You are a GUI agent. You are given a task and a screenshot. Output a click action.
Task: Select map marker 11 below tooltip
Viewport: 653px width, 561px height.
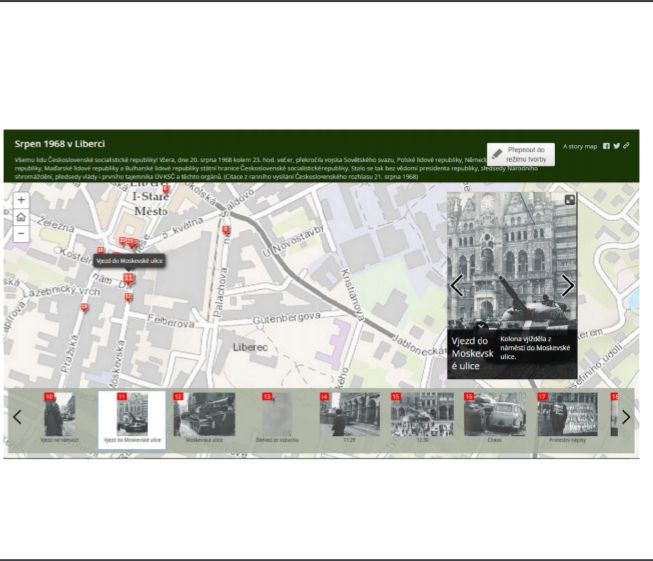point(128,279)
